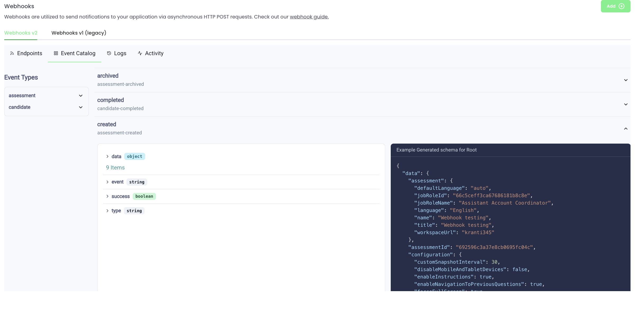Expand the data object property
644x312 pixels.
coord(107,157)
